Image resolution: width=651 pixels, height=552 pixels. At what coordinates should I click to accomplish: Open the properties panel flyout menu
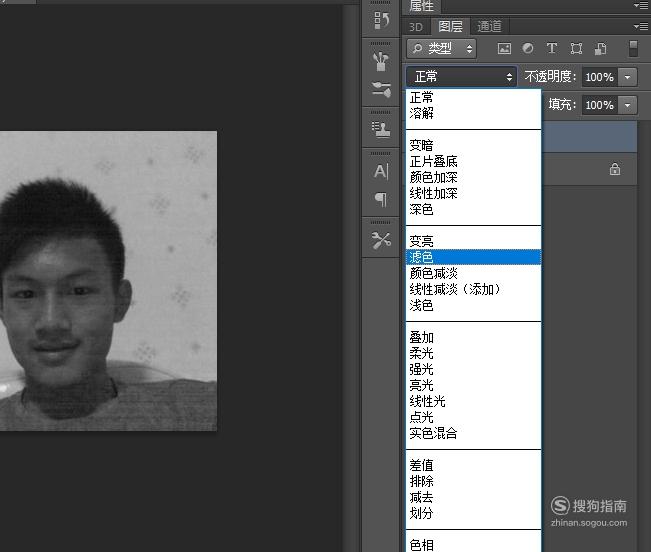pos(641,5)
